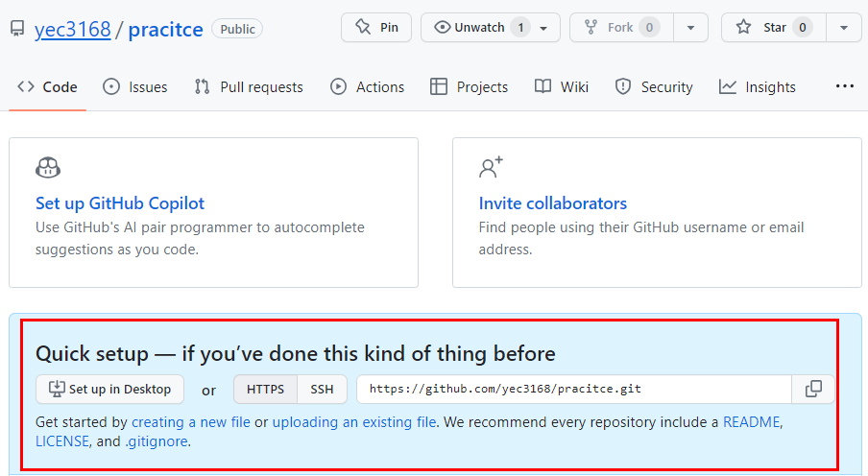Open the Invite collaborators link
Viewport: 868px width, 476px height.
[552, 203]
